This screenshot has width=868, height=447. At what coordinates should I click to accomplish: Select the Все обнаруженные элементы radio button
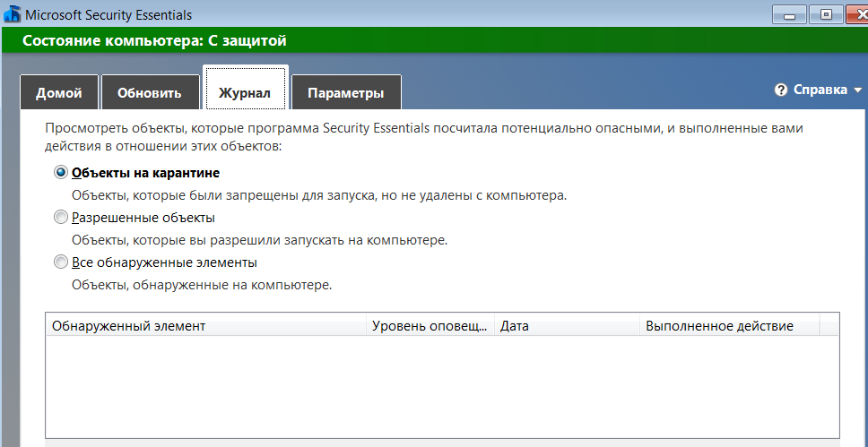pyautogui.click(x=60, y=262)
